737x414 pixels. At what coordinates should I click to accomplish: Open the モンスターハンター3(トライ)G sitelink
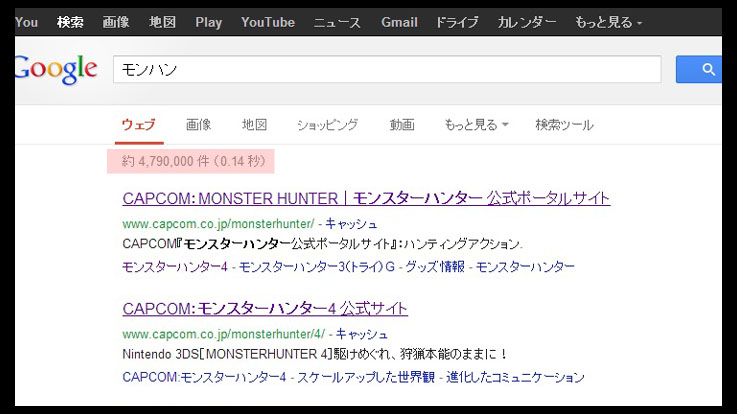point(317,267)
